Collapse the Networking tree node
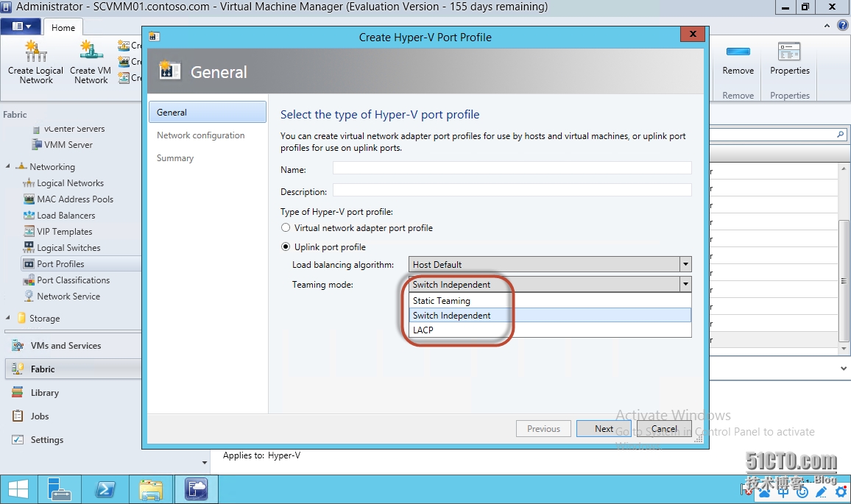This screenshot has height=504, width=851. pyautogui.click(x=7, y=166)
